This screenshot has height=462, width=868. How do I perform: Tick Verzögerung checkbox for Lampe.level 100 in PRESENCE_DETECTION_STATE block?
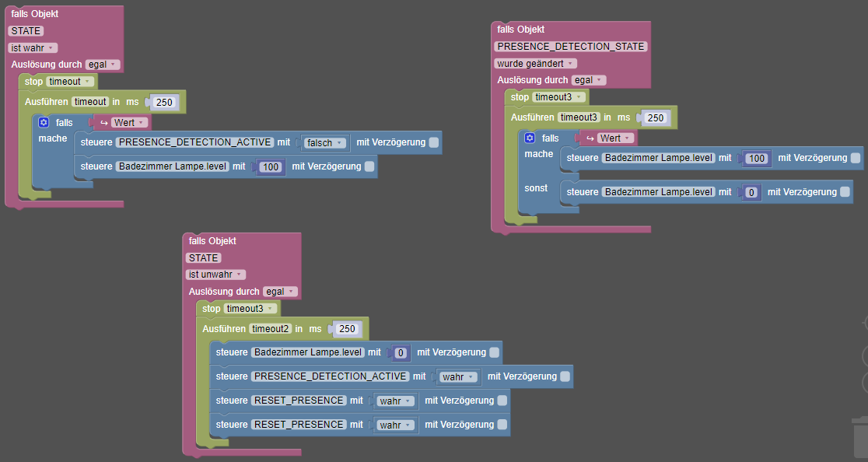click(x=856, y=158)
